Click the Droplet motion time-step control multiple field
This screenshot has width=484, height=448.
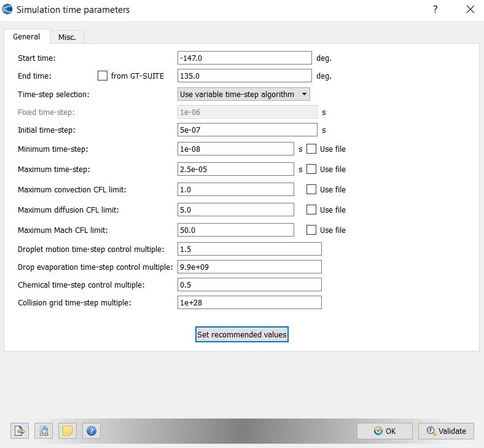coord(249,249)
